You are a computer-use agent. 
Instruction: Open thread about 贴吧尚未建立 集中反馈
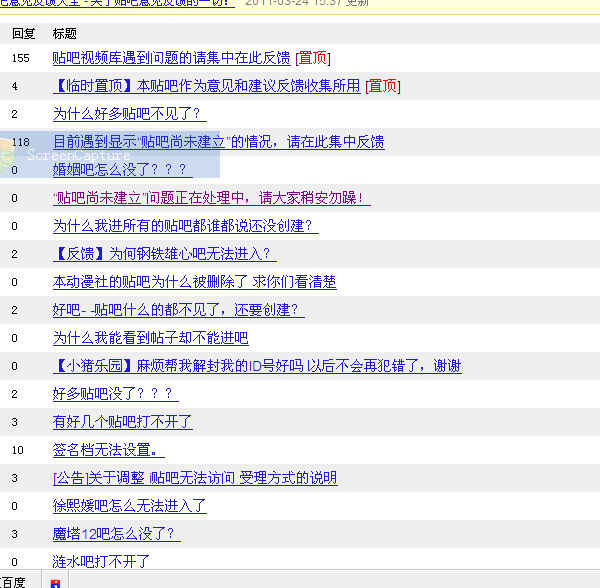[x=218, y=142]
